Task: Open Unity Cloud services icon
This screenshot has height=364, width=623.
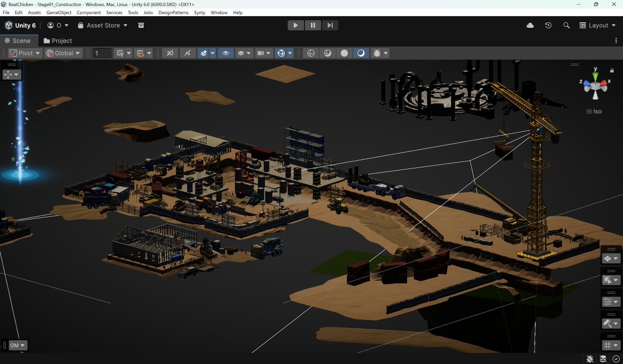Action: click(530, 25)
